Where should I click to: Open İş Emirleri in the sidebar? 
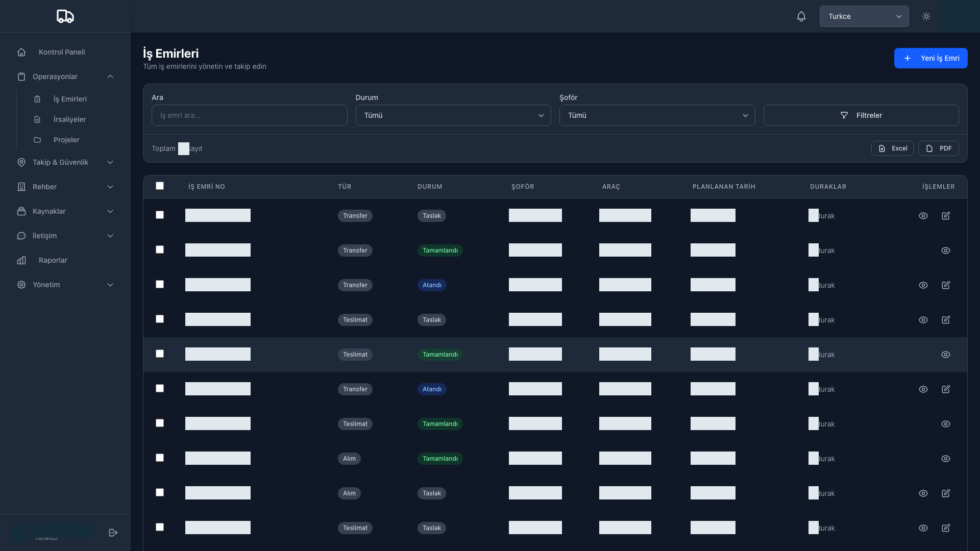tap(70, 99)
